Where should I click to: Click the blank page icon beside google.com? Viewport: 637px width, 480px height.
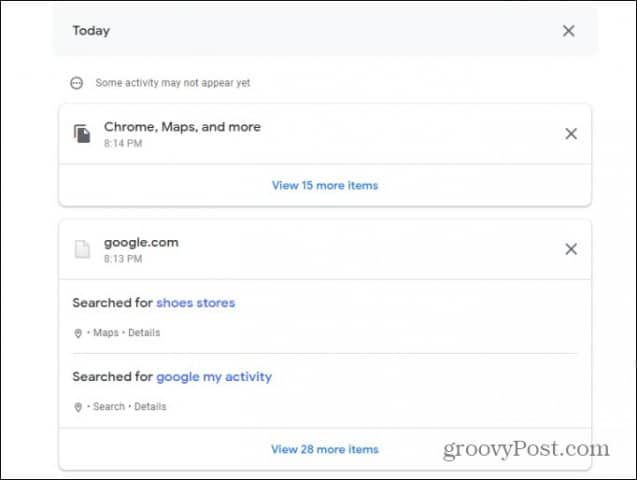82,249
